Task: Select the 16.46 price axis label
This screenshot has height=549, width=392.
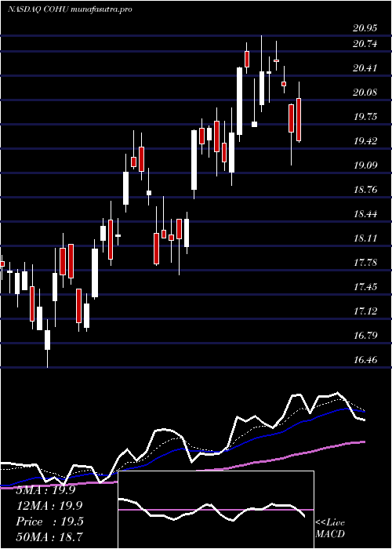Action: (x=365, y=360)
